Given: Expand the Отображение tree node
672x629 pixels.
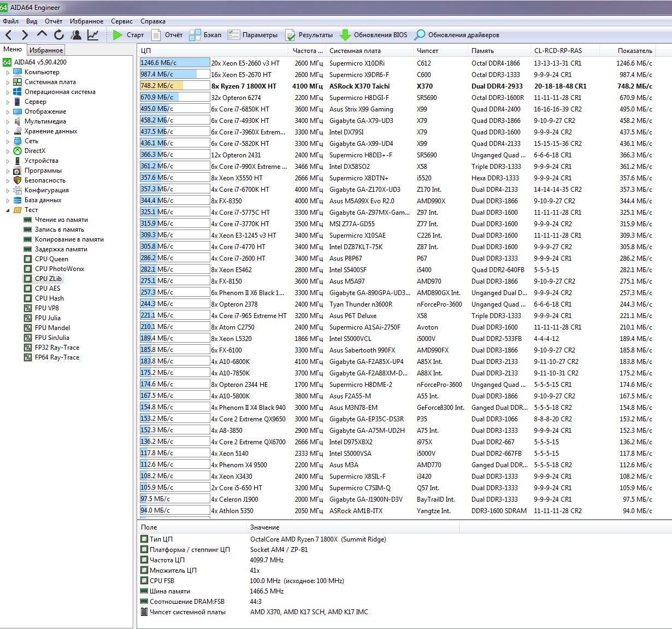Looking at the screenshot, I should click(8, 111).
